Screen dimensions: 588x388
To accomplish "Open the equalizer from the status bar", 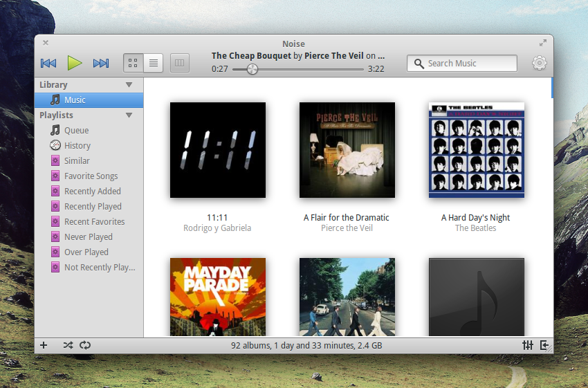I will (528, 345).
